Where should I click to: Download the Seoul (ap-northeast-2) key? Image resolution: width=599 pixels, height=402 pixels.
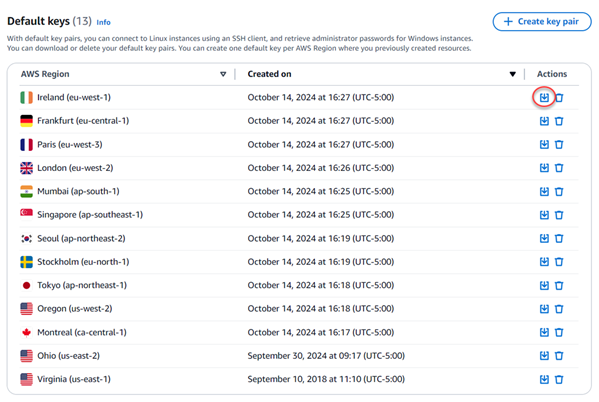544,238
